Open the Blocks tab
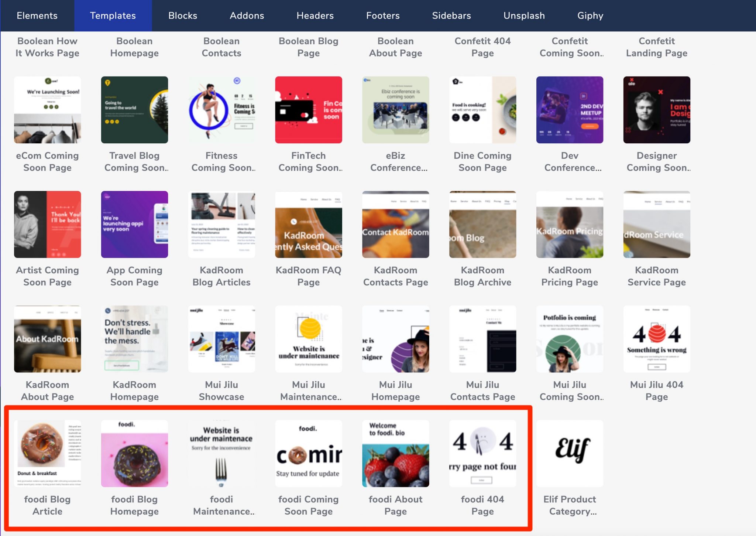 (182, 16)
